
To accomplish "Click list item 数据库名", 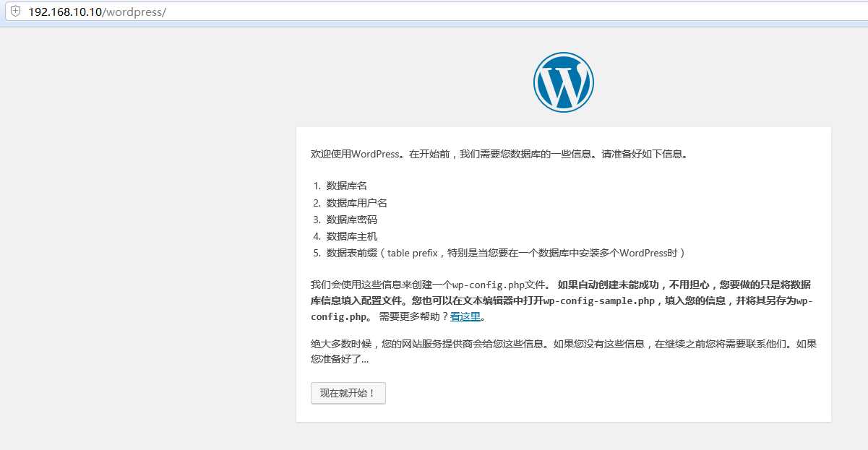I will [x=347, y=186].
